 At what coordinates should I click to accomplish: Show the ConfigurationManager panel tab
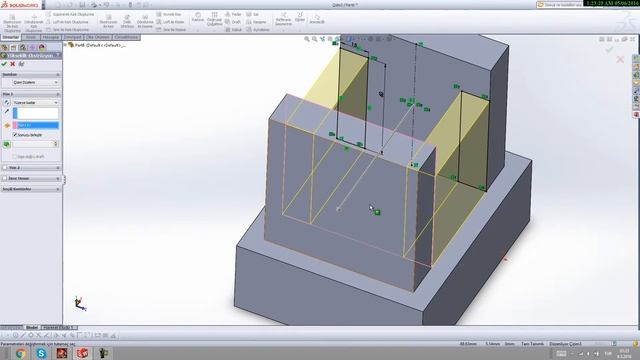(23, 47)
